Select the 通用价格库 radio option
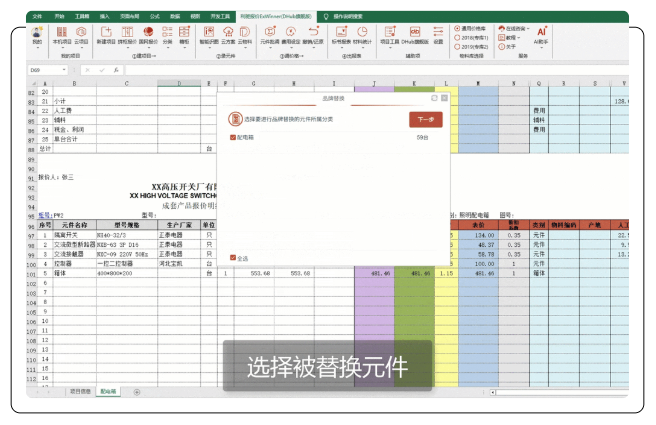The height and width of the screenshot is (425, 656). (457, 28)
